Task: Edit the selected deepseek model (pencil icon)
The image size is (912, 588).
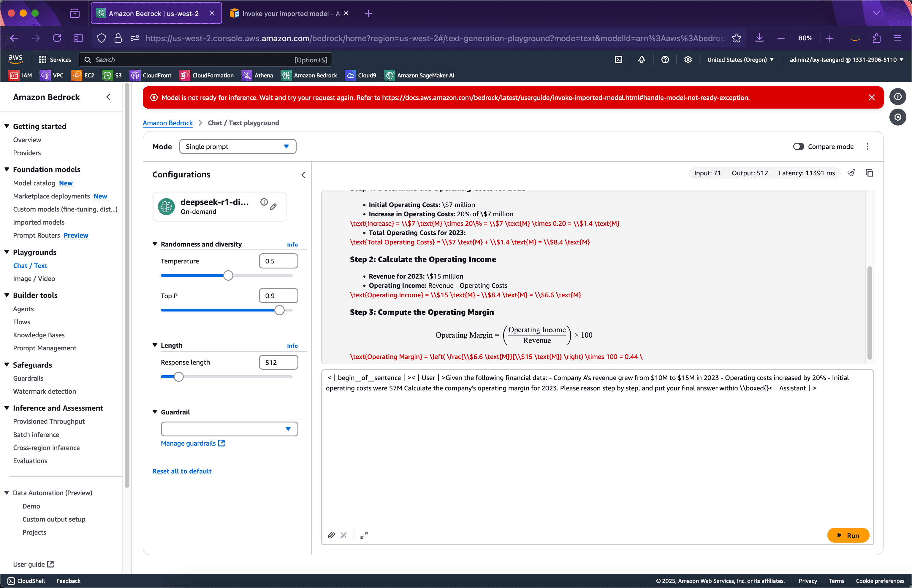Action: coord(273,206)
